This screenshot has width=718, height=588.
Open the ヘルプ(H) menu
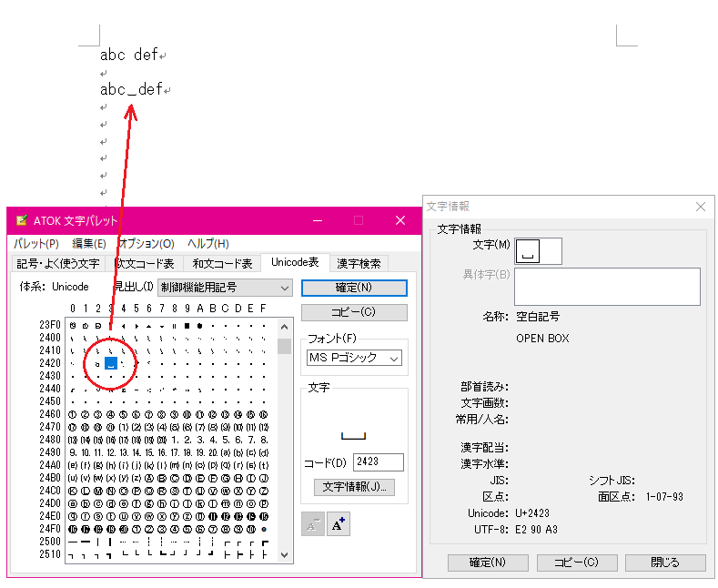pos(207,243)
